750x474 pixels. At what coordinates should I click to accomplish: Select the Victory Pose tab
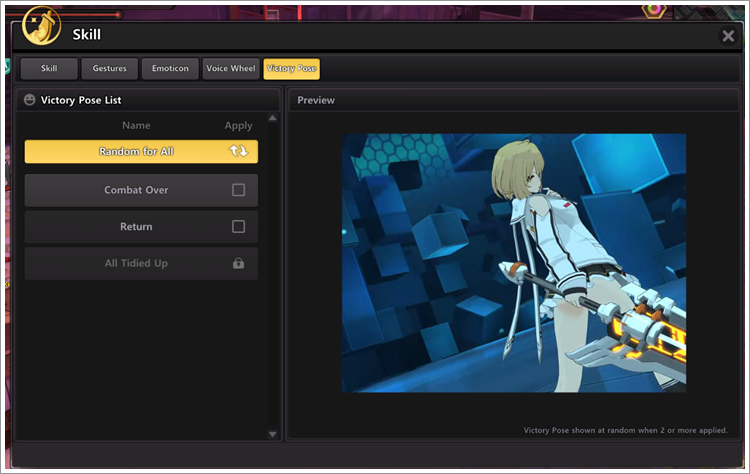[291, 68]
